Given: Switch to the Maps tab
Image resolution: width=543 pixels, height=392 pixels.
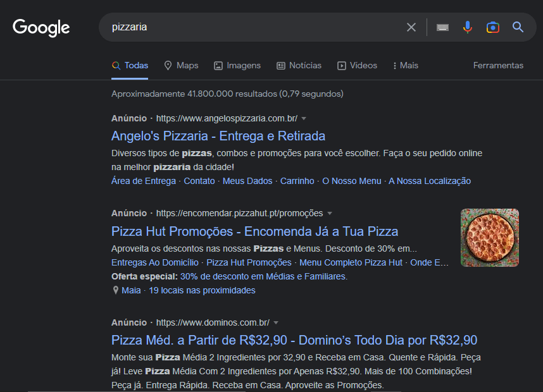Looking at the screenshot, I should click(x=181, y=65).
